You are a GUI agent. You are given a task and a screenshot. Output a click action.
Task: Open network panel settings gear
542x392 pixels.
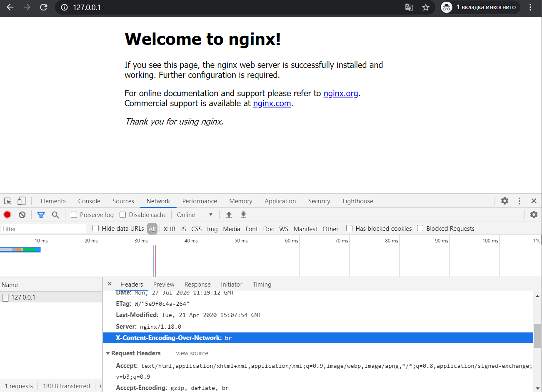pyautogui.click(x=534, y=215)
